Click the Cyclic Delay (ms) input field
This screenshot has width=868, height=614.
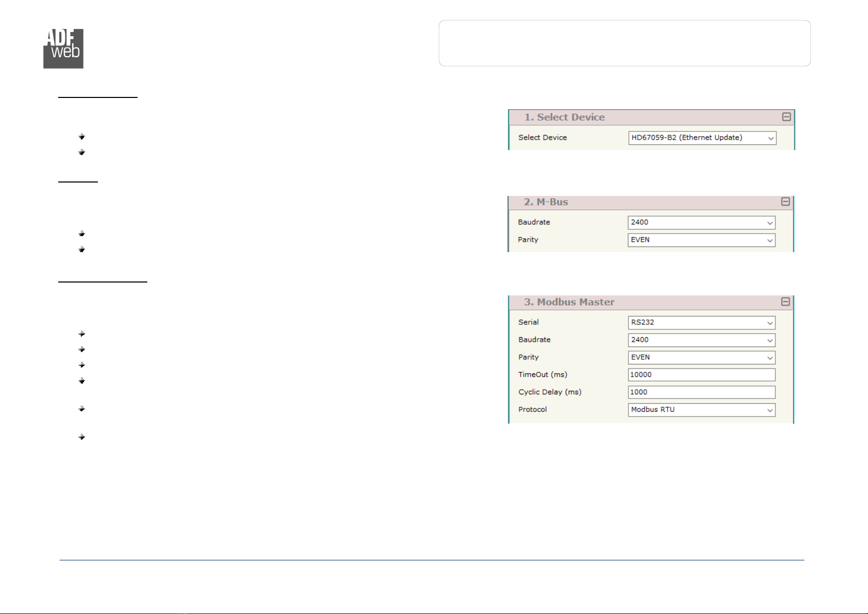pos(702,392)
